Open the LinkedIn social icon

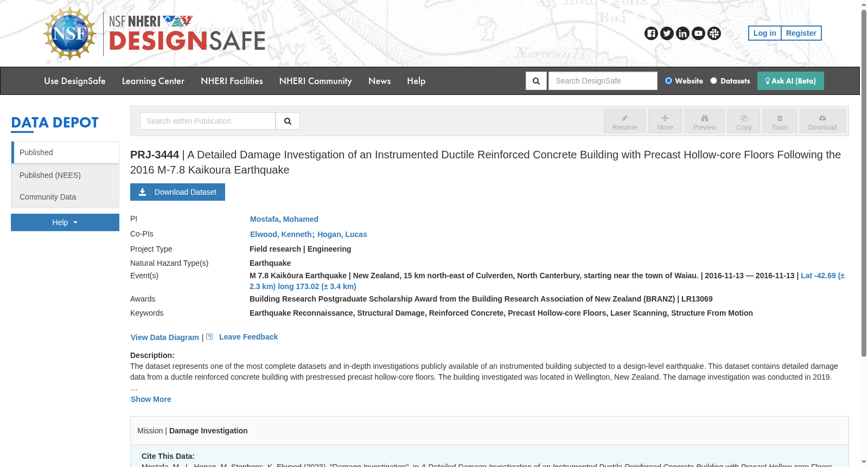(x=682, y=34)
